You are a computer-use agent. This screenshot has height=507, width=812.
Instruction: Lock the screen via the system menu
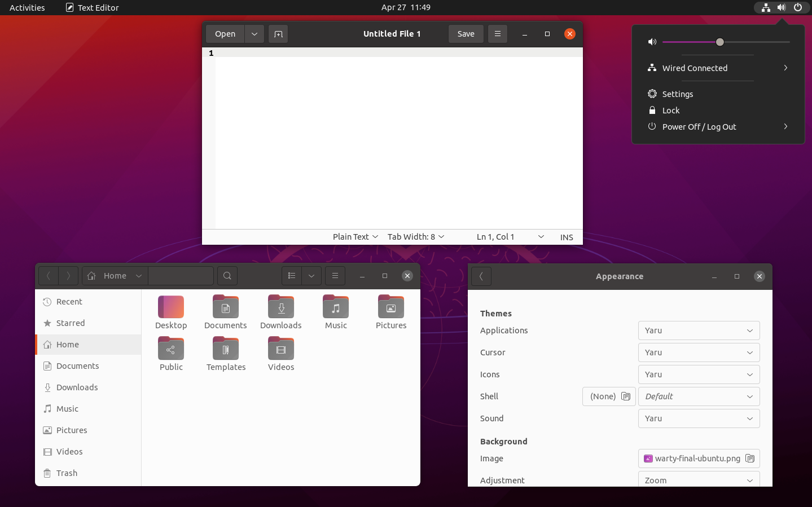point(670,111)
